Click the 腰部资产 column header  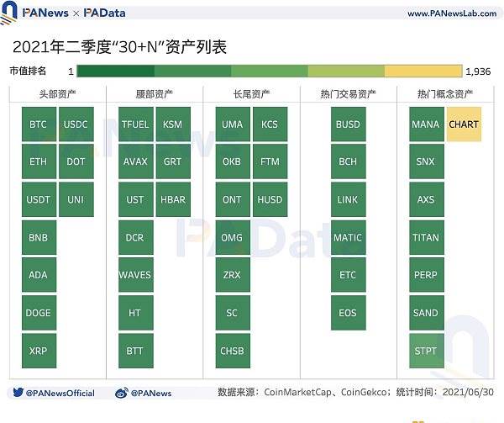coord(155,94)
